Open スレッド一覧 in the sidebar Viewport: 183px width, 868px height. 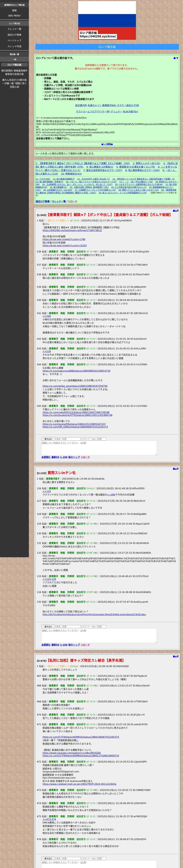click(14, 29)
